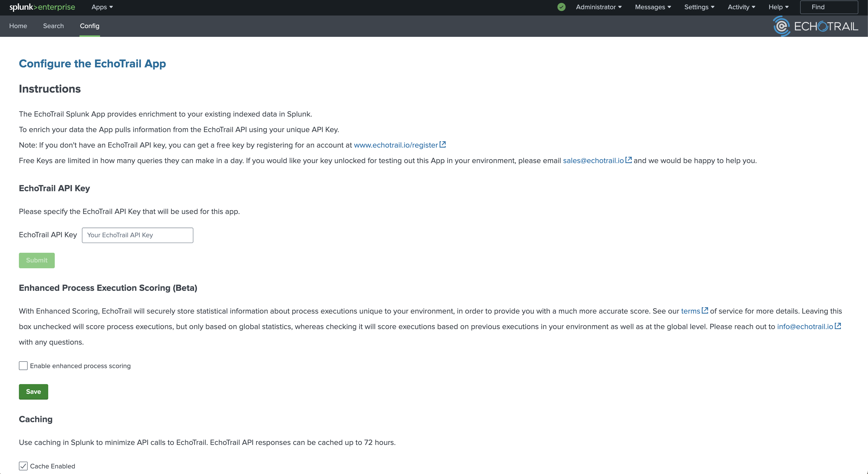Open the www.echotrail.io/register link

point(395,145)
